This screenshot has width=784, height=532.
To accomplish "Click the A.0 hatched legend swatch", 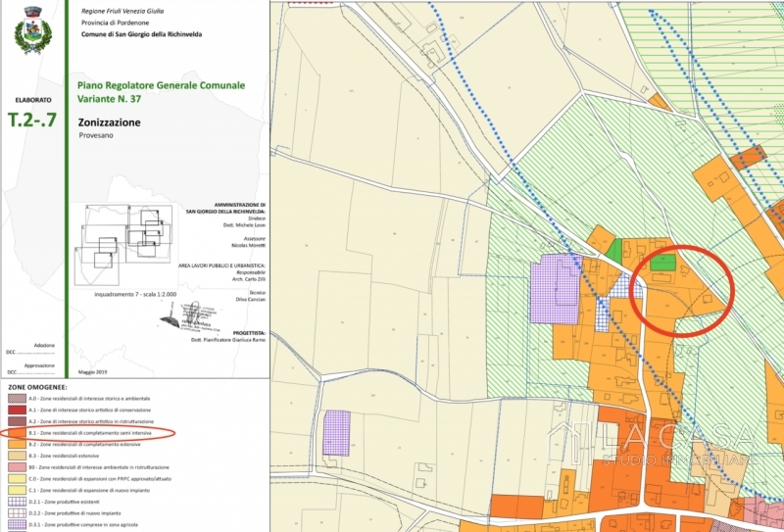I will [16, 399].
